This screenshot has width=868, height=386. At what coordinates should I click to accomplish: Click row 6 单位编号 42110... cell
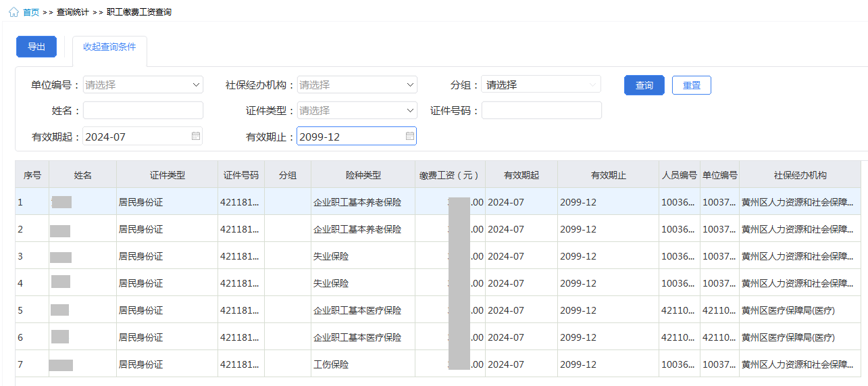click(720, 337)
